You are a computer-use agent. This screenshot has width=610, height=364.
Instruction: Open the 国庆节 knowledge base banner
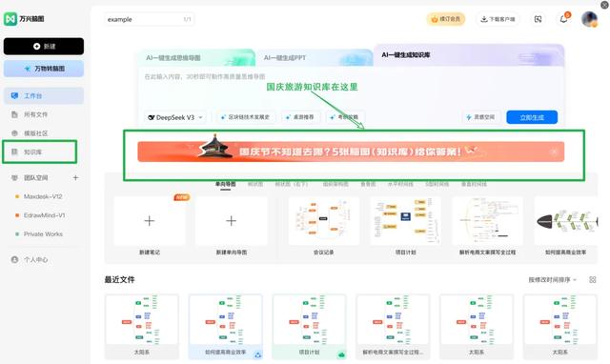350,152
